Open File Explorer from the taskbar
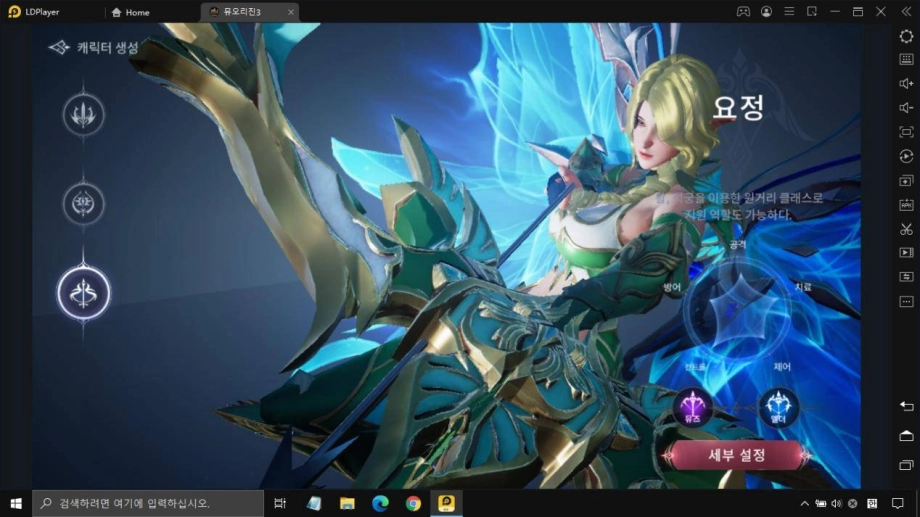This screenshot has width=920, height=517. pyautogui.click(x=347, y=504)
